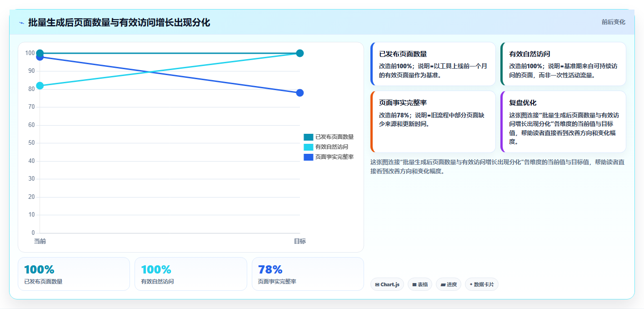Viewport: 644px width, 309px height.
Task: Click the 78% stat value
Action: 270,269
